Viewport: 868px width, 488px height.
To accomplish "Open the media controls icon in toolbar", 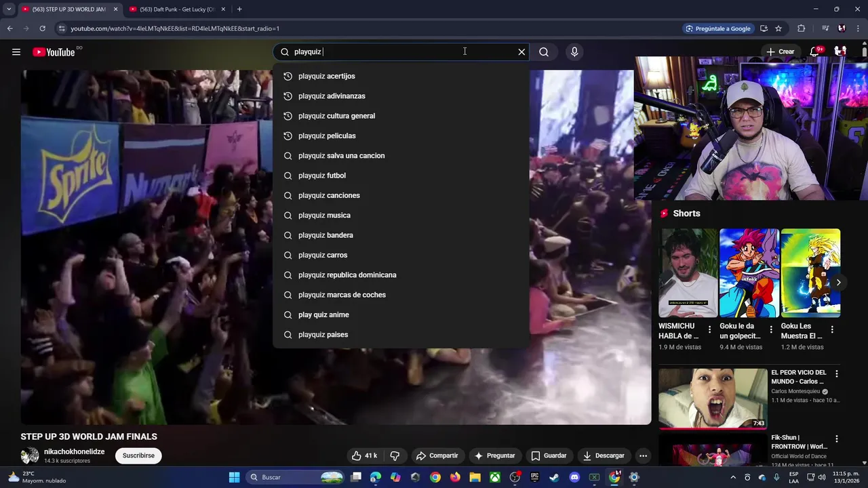I will 825,28.
